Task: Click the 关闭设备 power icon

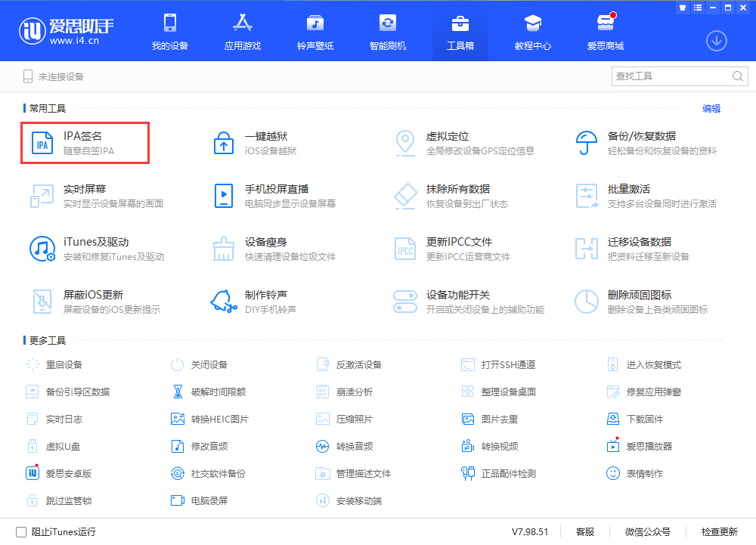Action: [x=178, y=365]
